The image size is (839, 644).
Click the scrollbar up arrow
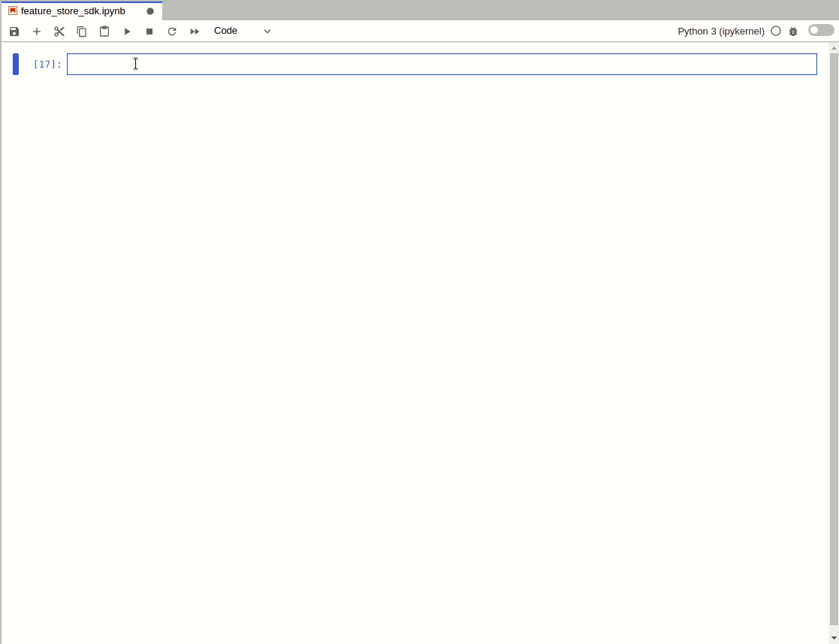click(834, 48)
